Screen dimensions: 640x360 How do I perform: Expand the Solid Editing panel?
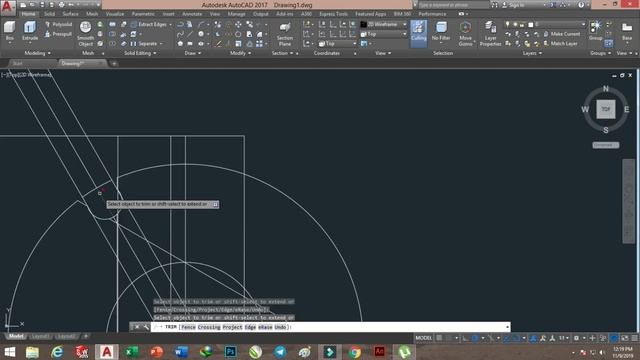point(140,53)
